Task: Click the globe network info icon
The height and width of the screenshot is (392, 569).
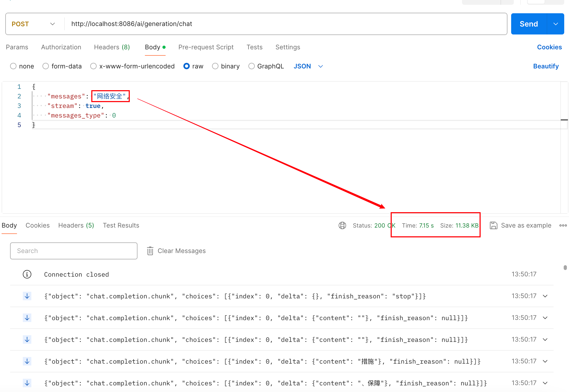Action: point(342,225)
